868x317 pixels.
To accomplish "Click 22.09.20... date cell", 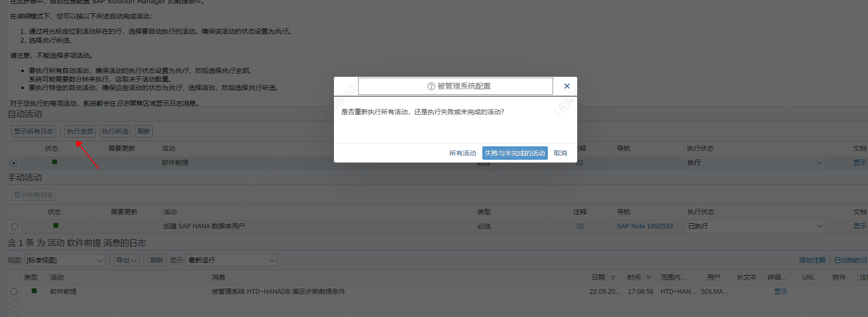I will tap(605, 291).
